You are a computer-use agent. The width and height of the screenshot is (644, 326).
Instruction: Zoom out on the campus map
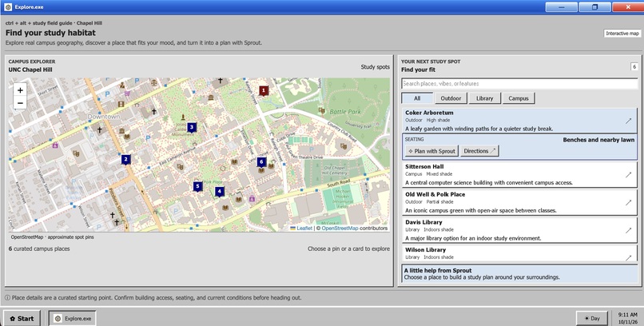click(20, 103)
